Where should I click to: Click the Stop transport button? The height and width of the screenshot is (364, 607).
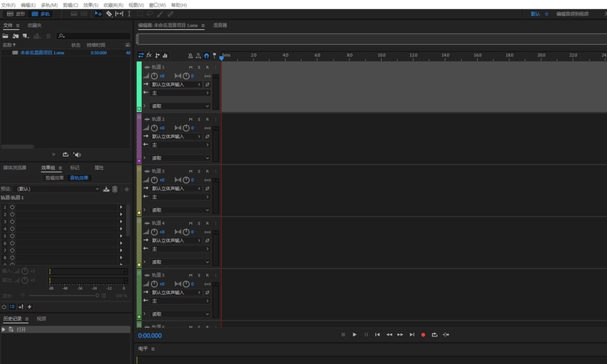coord(344,335)
